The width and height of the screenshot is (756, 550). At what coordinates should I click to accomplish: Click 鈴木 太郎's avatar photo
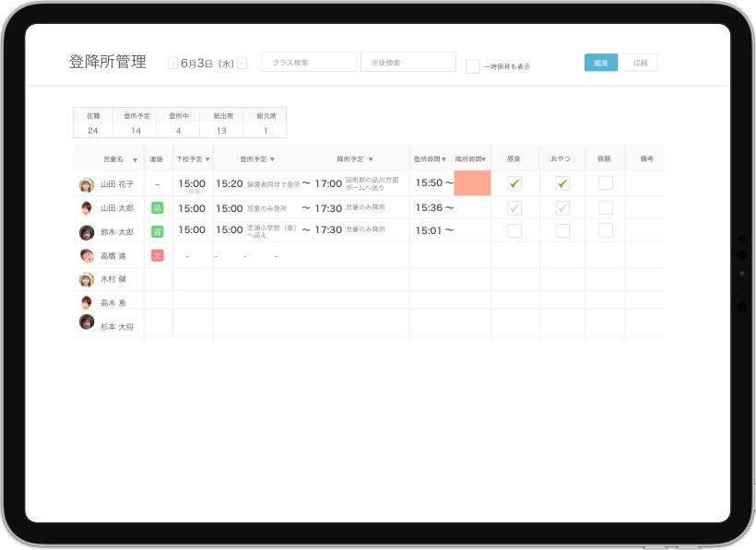[x=87, y=232]
